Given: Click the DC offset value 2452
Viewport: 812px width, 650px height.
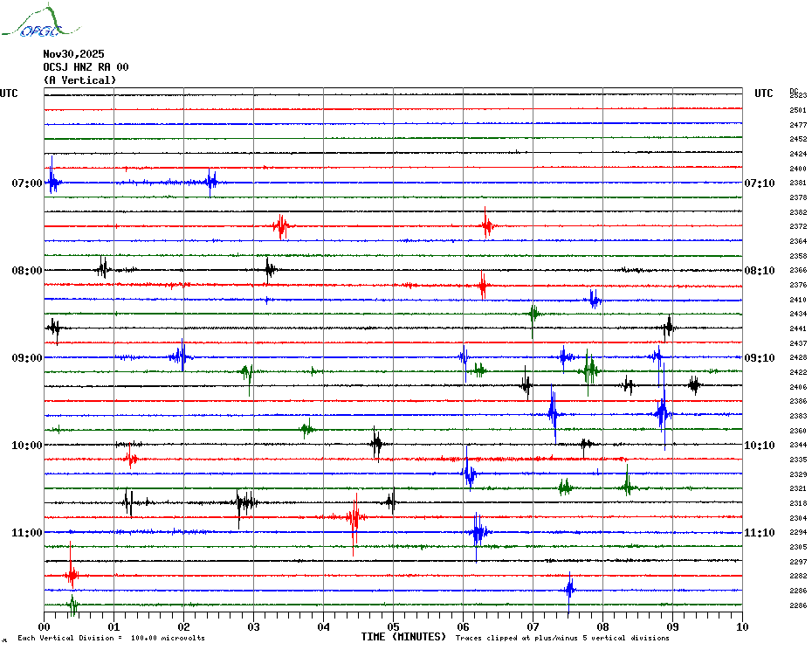Looking at the screenshot, I should point(798,139).
